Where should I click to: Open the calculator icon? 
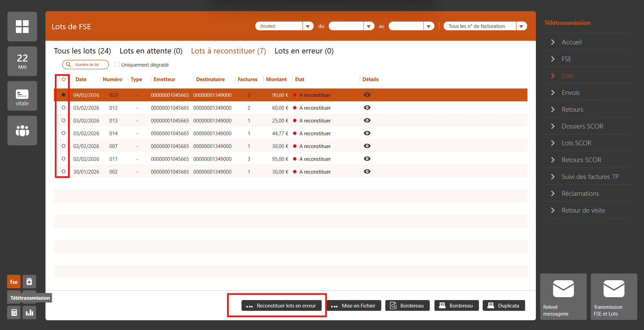point(14,313)
